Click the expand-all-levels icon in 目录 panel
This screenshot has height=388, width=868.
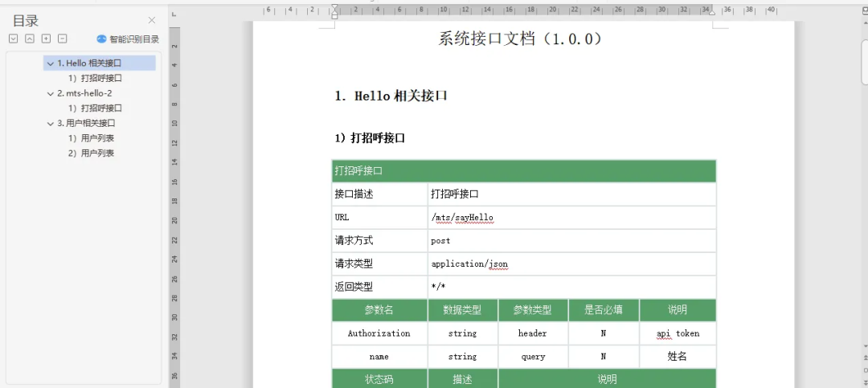14,39
